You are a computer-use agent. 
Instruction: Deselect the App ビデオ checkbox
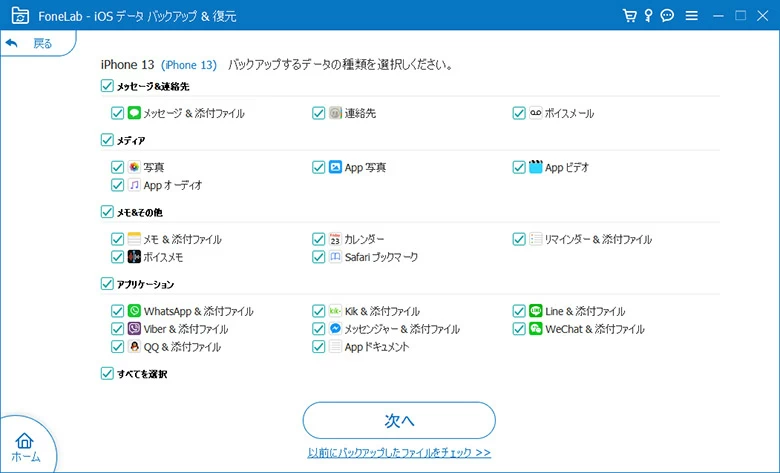pyautogui.click(x=519, y=167)
